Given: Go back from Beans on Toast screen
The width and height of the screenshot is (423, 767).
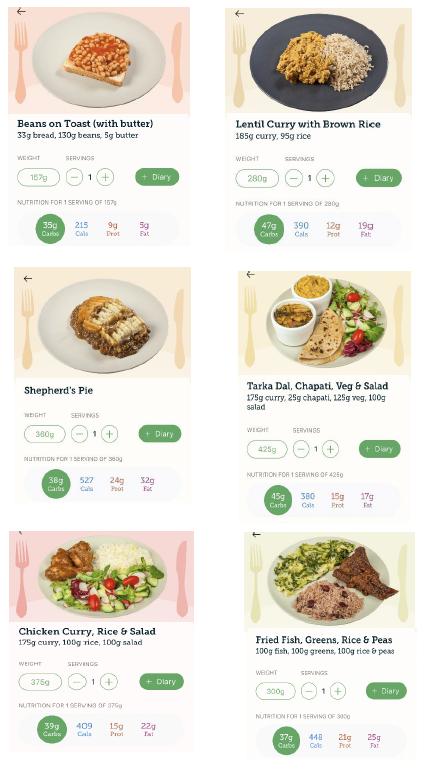Looking at the screenshot, I should tap(21, 11).
